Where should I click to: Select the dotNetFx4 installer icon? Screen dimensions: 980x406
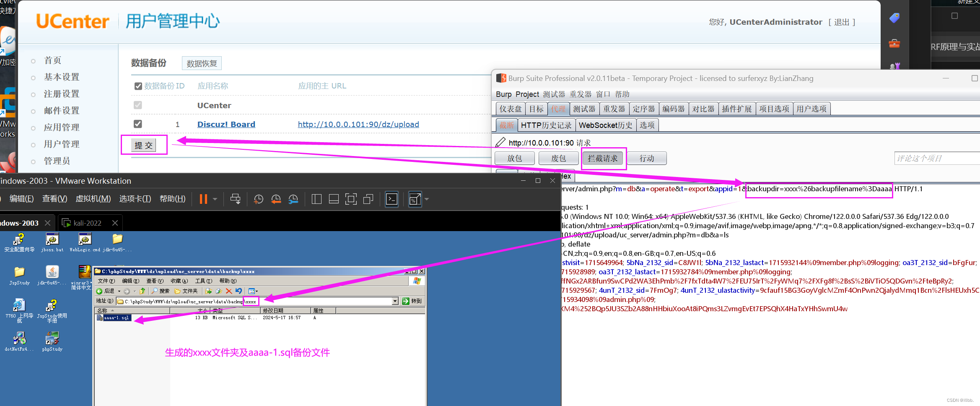tap(19, 342)
